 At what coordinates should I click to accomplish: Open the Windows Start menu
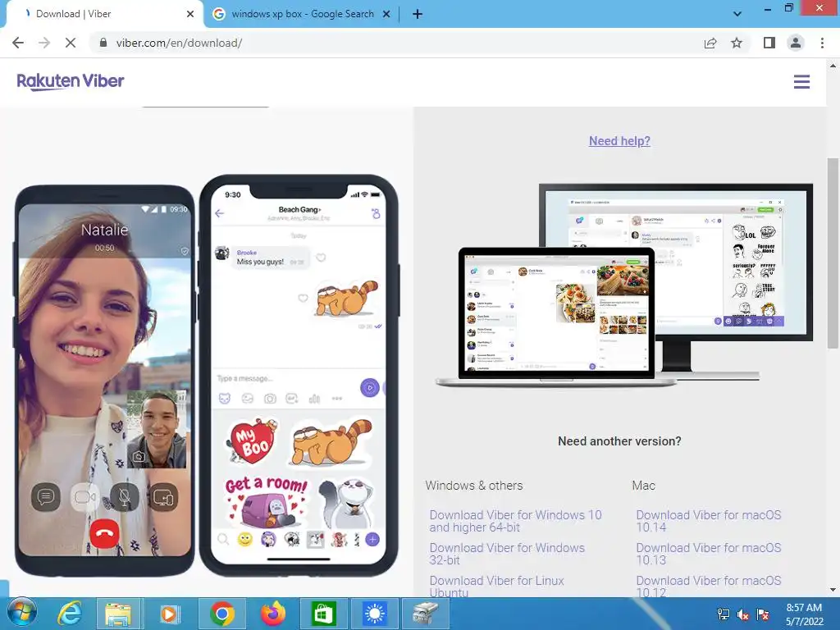click(22, 614)
